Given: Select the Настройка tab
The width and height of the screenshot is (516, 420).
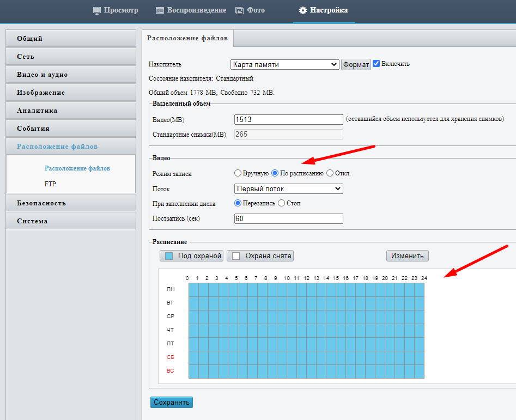Looking at the screenshot, I should click(324, 10).
